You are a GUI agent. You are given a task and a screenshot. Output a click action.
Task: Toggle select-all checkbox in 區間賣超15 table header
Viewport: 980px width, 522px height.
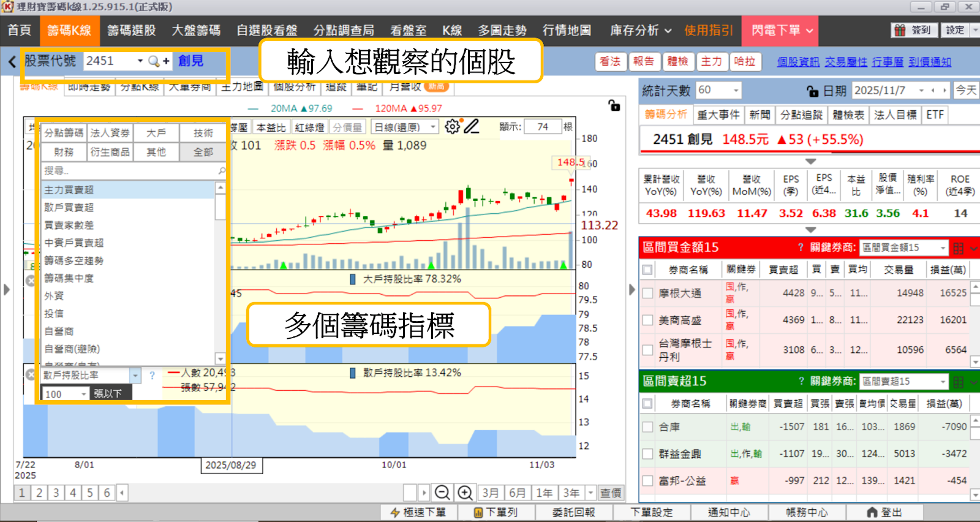click(647, 403)
